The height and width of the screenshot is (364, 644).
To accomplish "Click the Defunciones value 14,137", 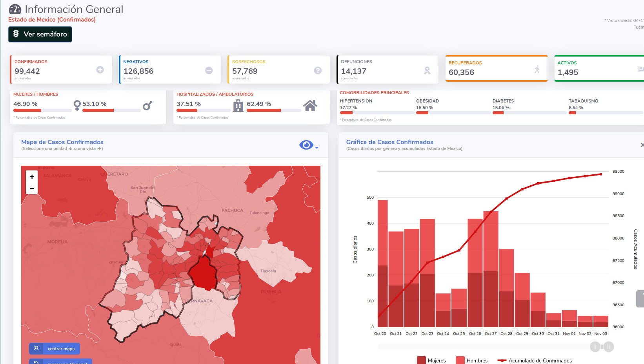I will 354,71.
